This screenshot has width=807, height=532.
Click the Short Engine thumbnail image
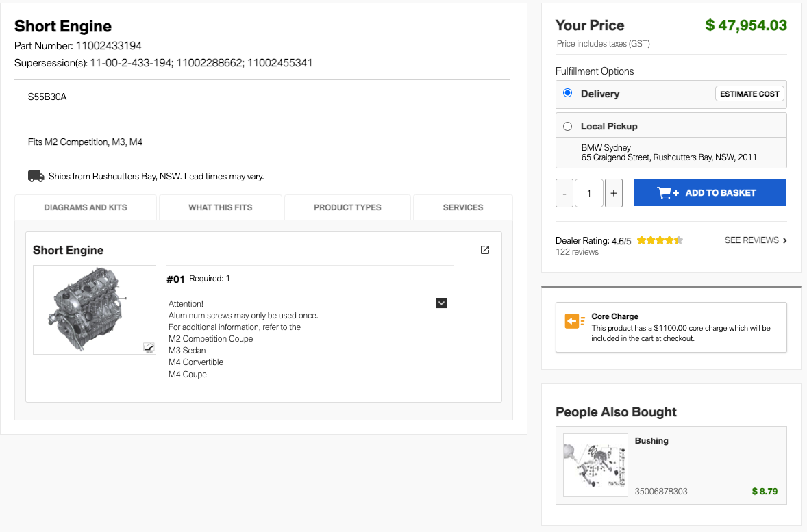pos(95,309)
